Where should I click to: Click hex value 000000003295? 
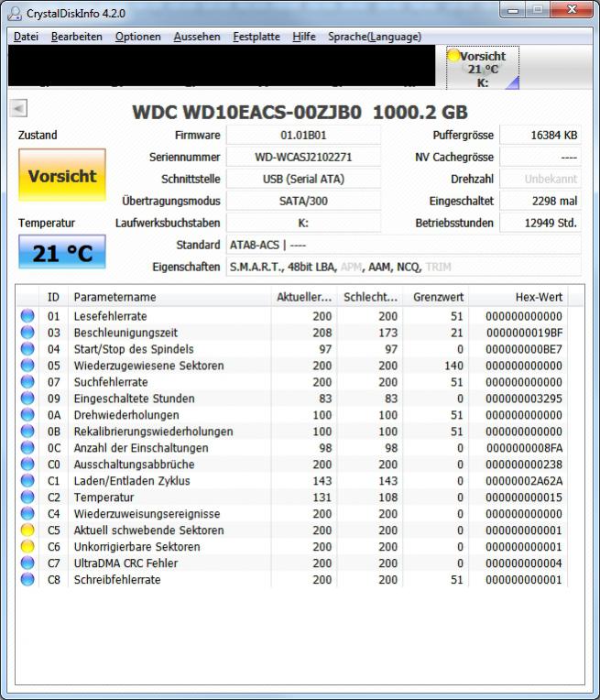[x=524, y=399]
